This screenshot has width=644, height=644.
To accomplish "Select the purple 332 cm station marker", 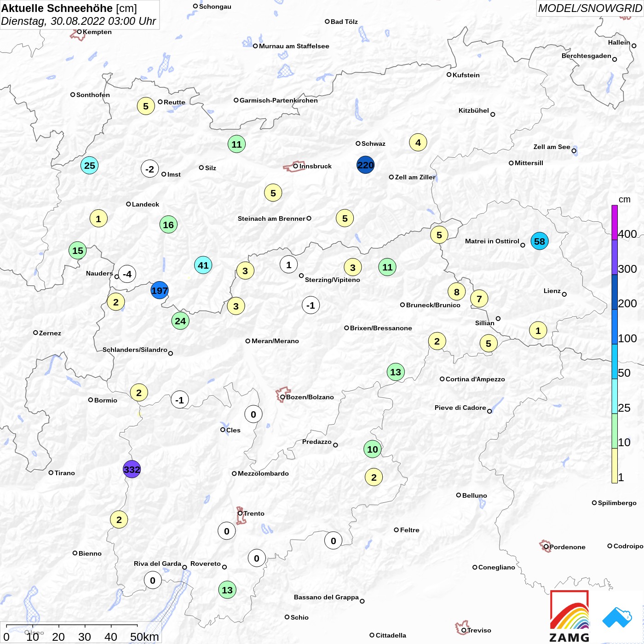I will pos(132,469).
